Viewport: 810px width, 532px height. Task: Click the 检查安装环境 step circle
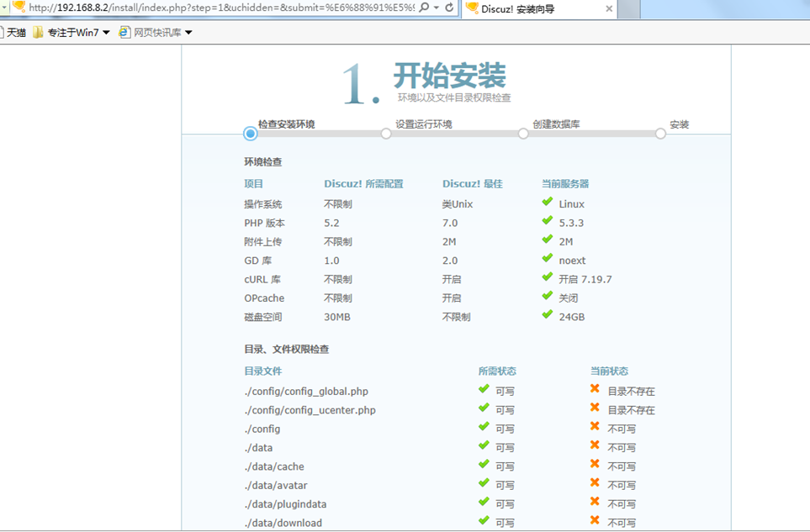click(251, 134)
